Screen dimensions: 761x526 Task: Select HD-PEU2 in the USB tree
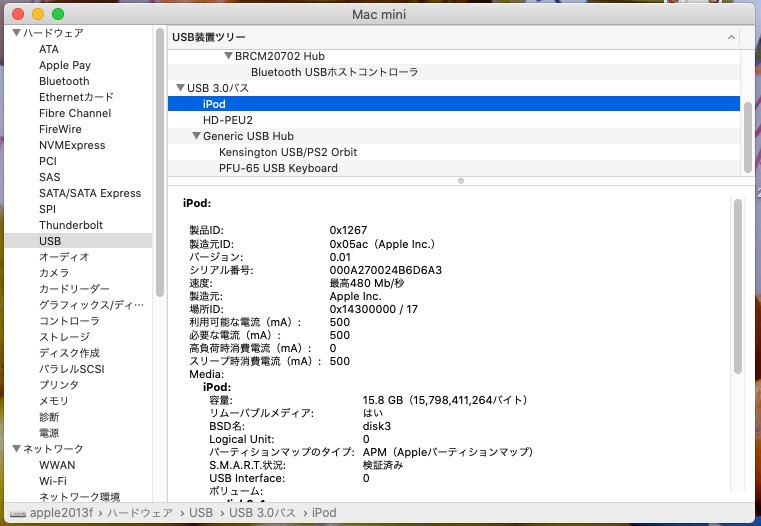point(228,120)
